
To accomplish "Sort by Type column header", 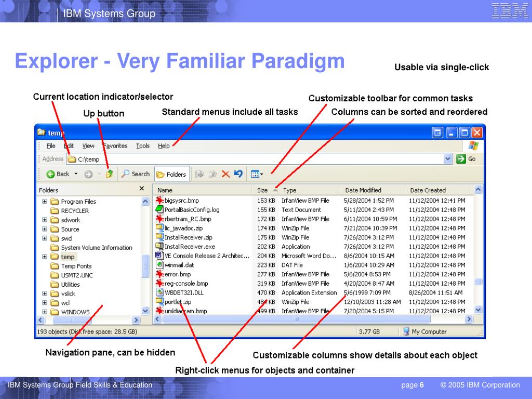I will coord(310,190).
